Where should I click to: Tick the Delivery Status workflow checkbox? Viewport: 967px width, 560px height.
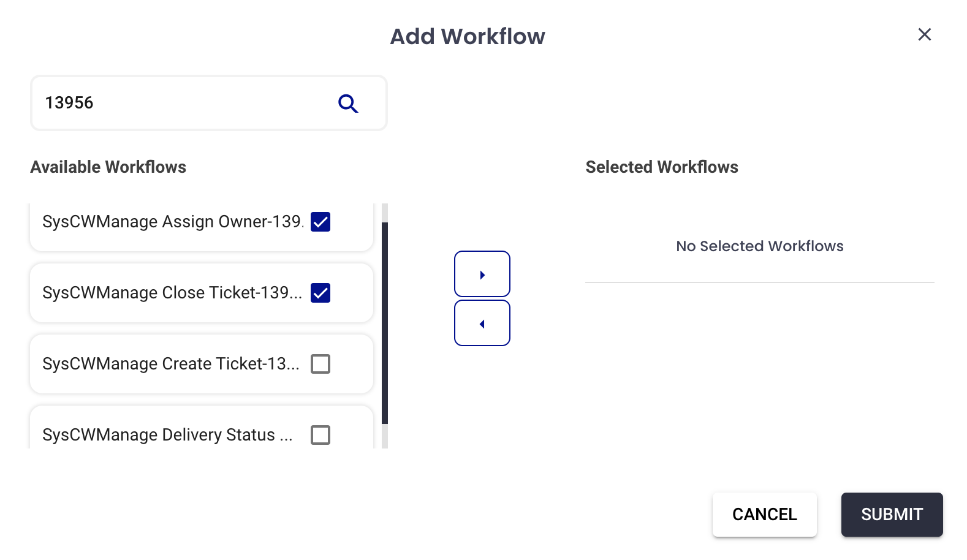click(x=320, y=435)
